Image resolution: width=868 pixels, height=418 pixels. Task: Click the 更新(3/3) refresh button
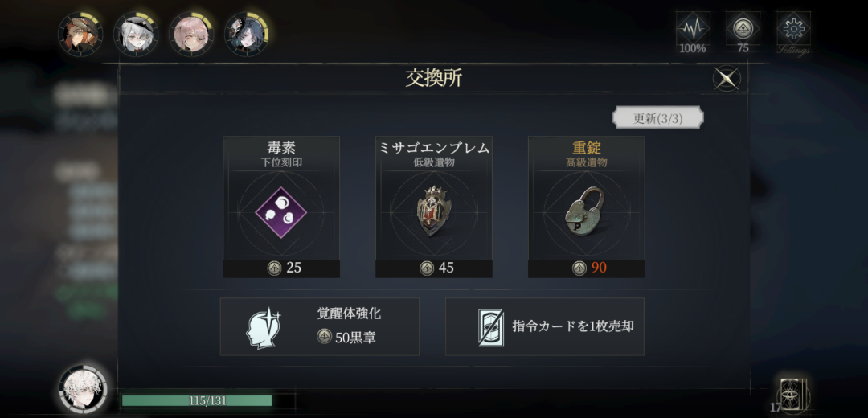tap(657, 117)
